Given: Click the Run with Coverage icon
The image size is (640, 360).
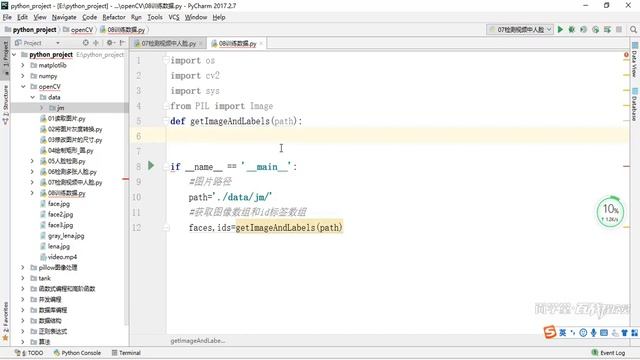Looking at the screenshot, I should pos(583,29).
